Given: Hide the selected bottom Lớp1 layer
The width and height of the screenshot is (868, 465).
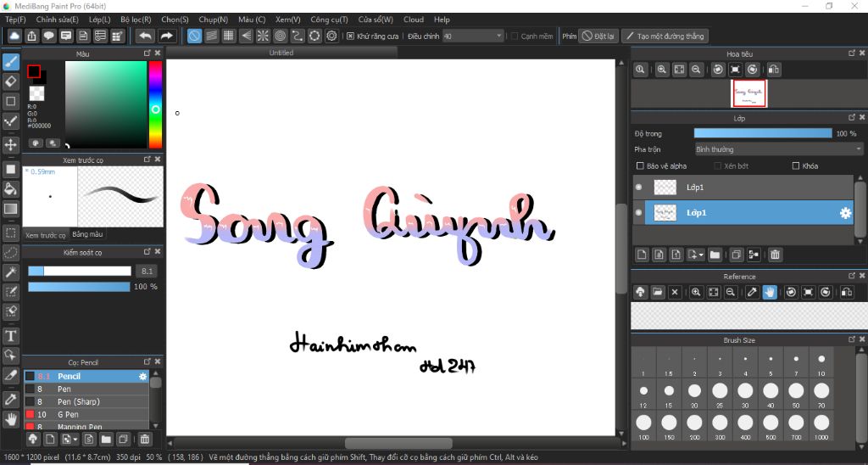Looking at the screenshot, I should coord(639,213).
